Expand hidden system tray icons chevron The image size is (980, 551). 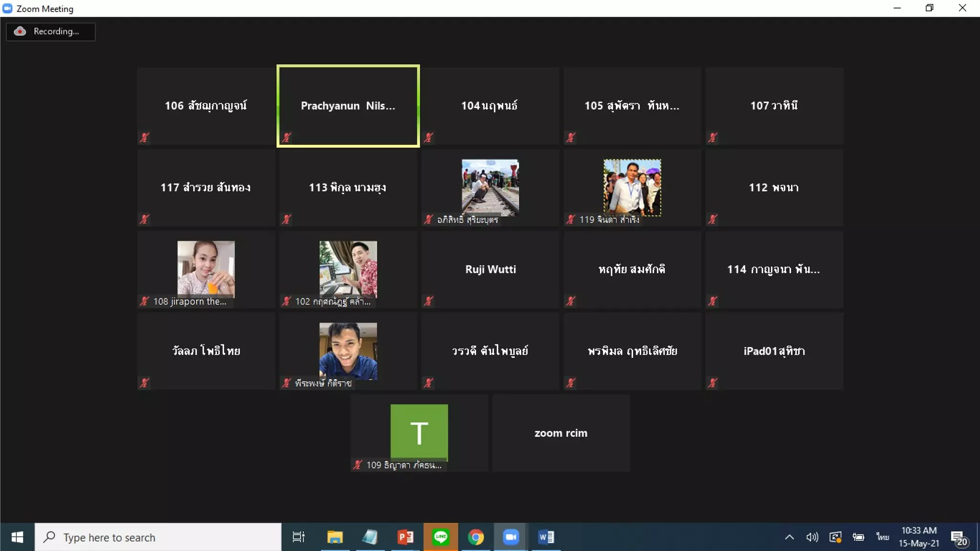click(x=790, y=537)
